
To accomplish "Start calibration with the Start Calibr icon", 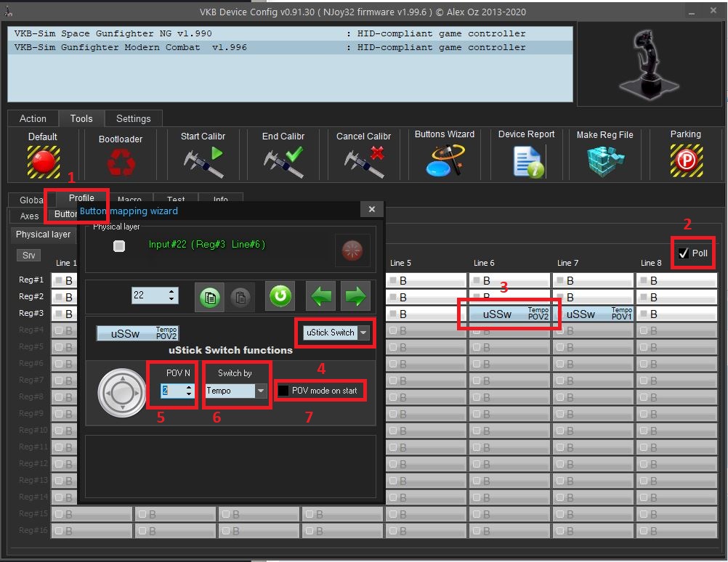I will click(x=203, y=161).
